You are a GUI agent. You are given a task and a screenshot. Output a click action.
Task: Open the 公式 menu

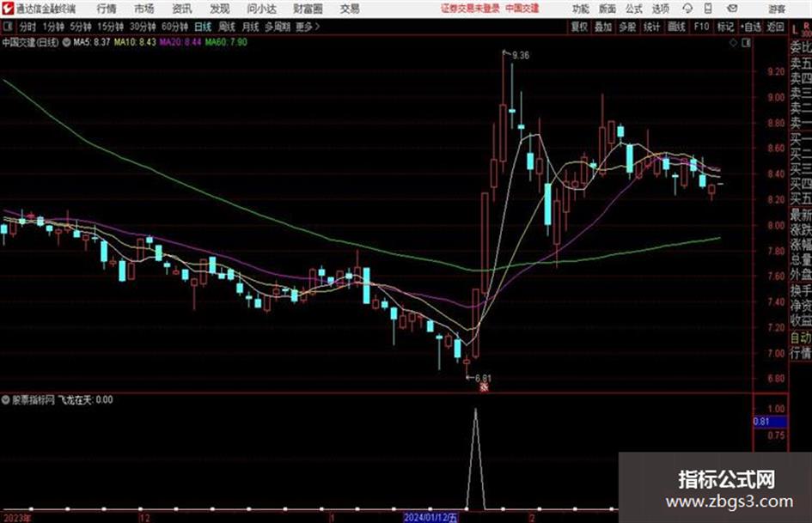(x=634, y=9)
